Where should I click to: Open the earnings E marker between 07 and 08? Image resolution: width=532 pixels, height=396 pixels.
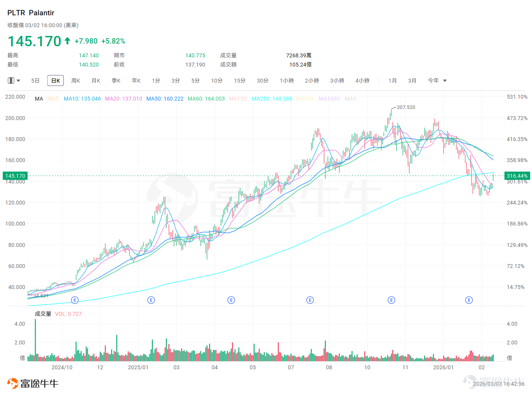click(310, 300)
